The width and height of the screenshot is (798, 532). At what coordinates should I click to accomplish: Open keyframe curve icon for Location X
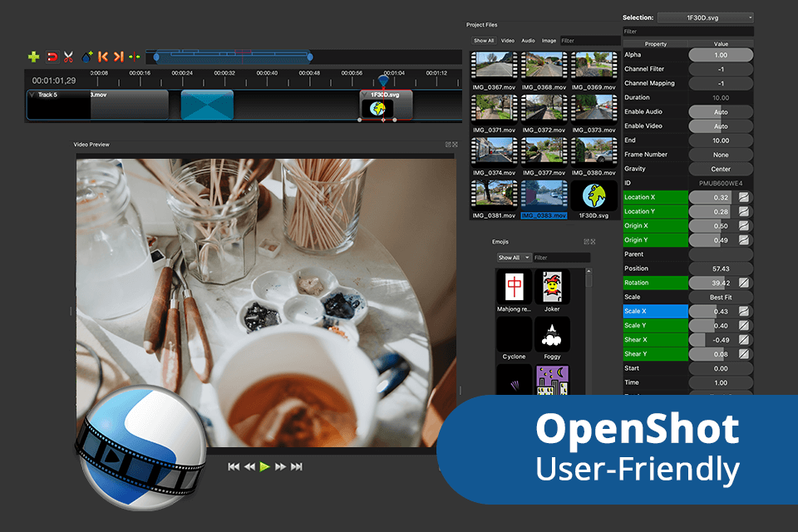(743, 197)
